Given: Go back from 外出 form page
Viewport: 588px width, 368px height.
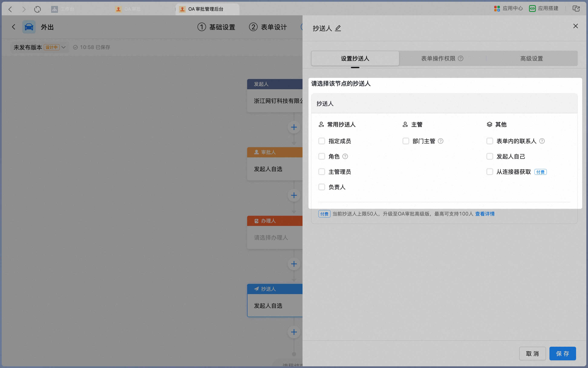Looking at the screenshot, I should [x=14, y=27].
